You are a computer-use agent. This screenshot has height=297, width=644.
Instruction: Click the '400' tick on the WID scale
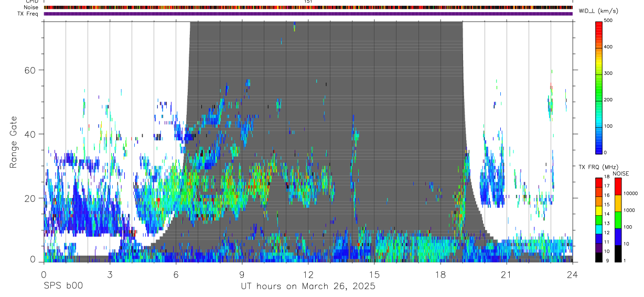pyautogui.click(x=608, y=47)
